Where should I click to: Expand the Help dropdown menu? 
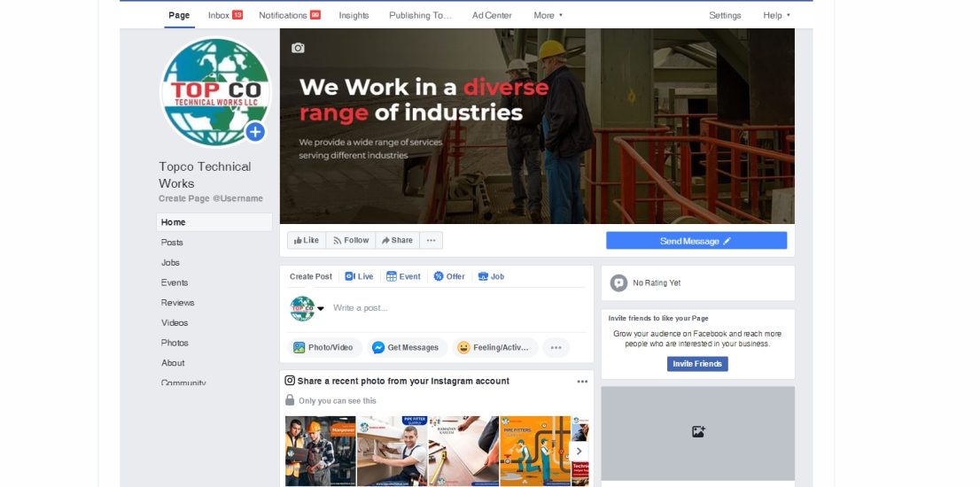pos(777,16)
